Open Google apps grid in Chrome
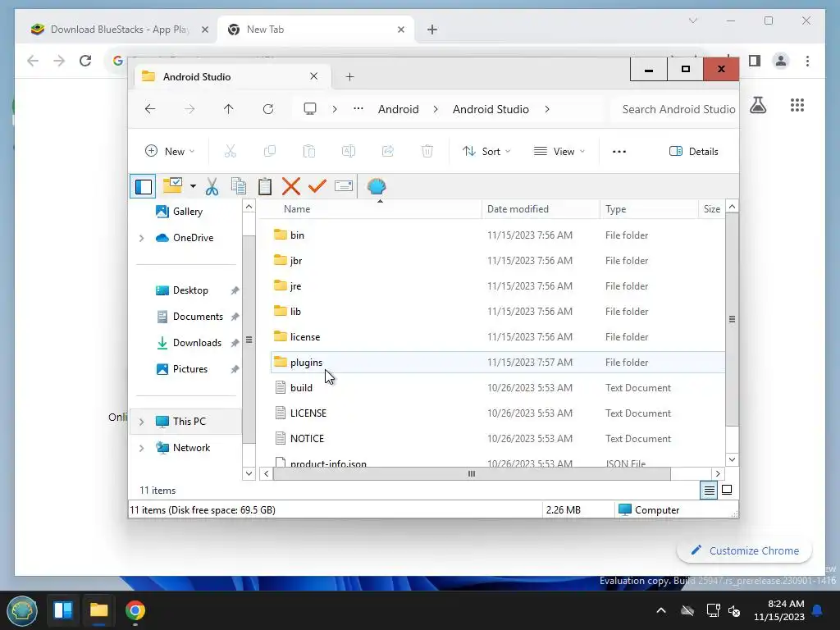The image size is (840, 630). [x=797, y=105]
